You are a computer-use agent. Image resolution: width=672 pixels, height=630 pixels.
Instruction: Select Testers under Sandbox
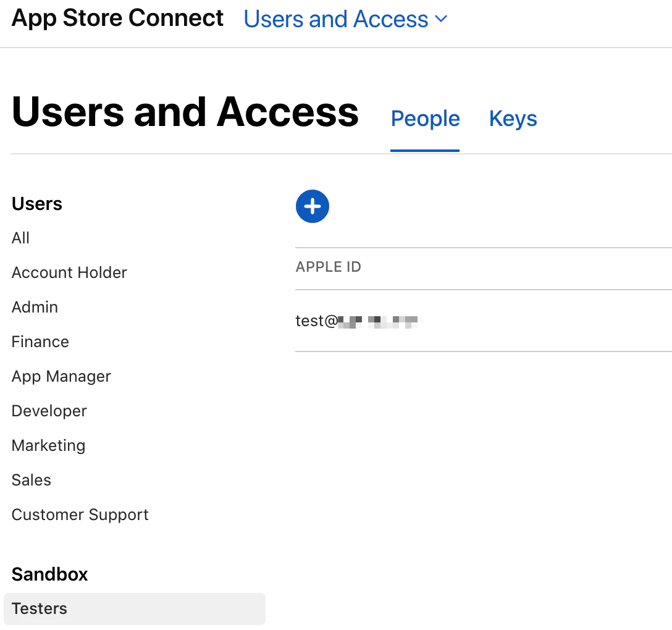click(x=40, y=608)
